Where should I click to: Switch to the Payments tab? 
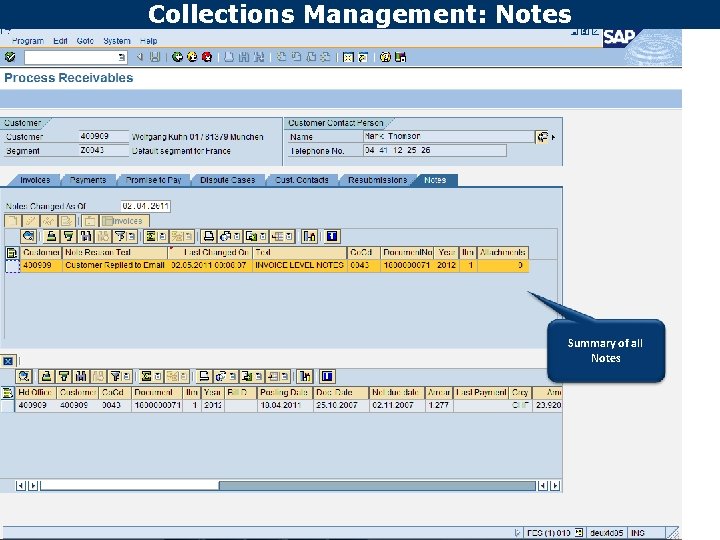[88, 180]
